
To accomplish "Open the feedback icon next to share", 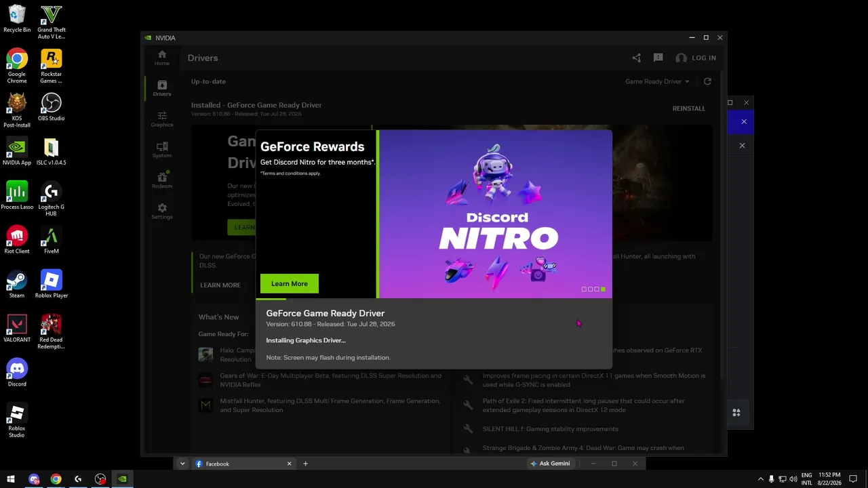I will pyautogui.click(x=658, y=58).
